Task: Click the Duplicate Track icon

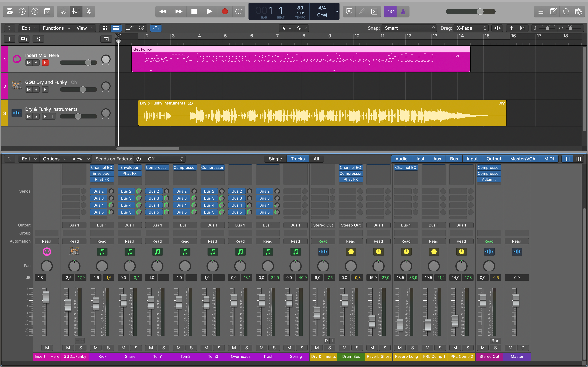Action: (x=24, y=39)
